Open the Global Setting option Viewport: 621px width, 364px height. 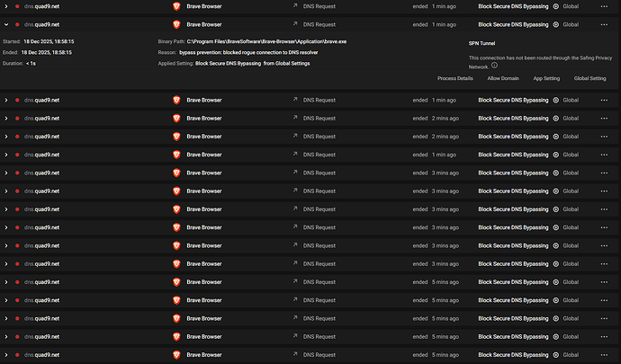(589, 78)
